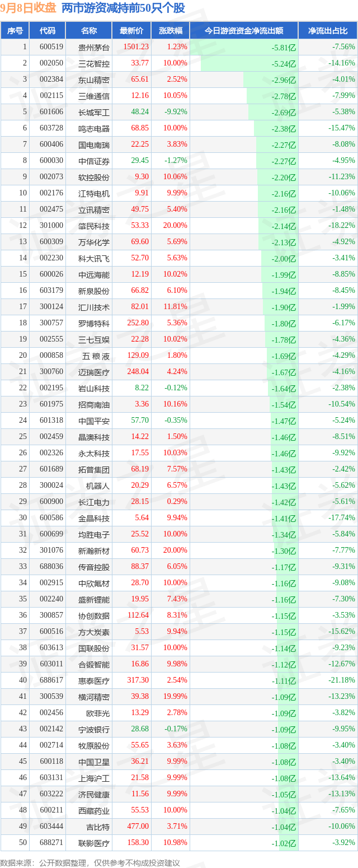Select stock code 603011
358x868 pixels.
pyautogui.click(x=51, y=664)
